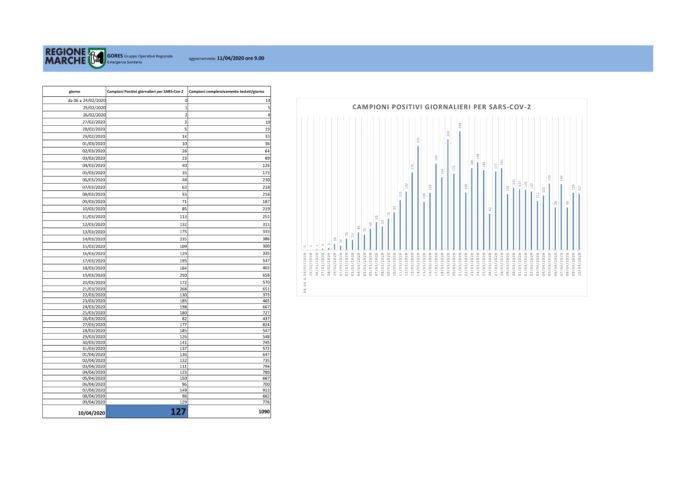Select the 10/03/2020 date cell
Viewport: 696px width, 492px height.
coord(74,209)
